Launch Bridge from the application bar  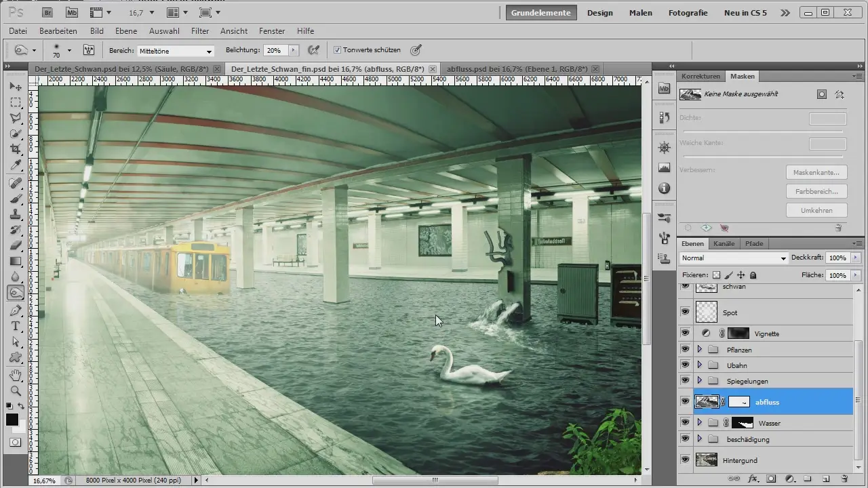pyautogui.click(x=47, y=12)
